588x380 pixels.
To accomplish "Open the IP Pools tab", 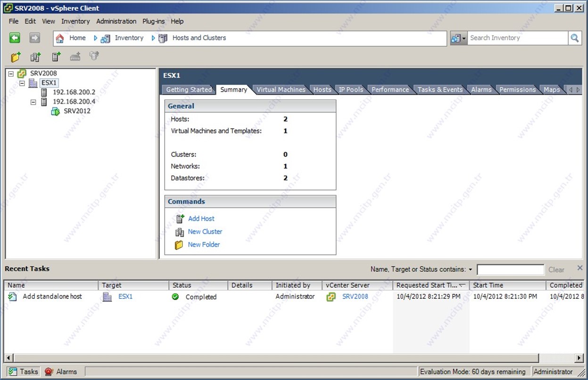I will [x=351, y=90].
